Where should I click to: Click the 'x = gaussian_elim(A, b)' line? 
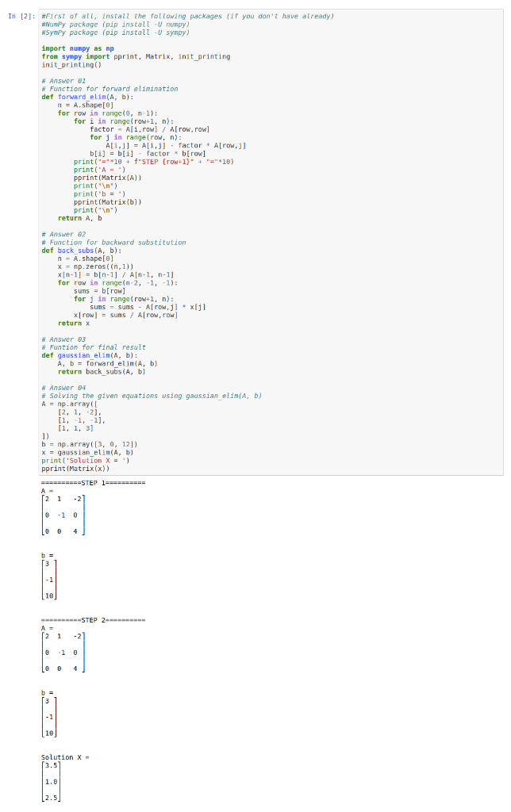point(87,453)
